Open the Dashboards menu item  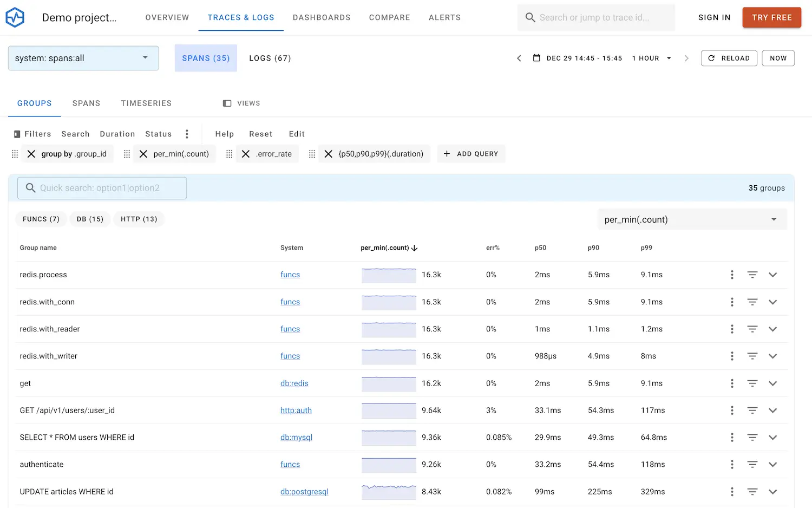point(322,17)
